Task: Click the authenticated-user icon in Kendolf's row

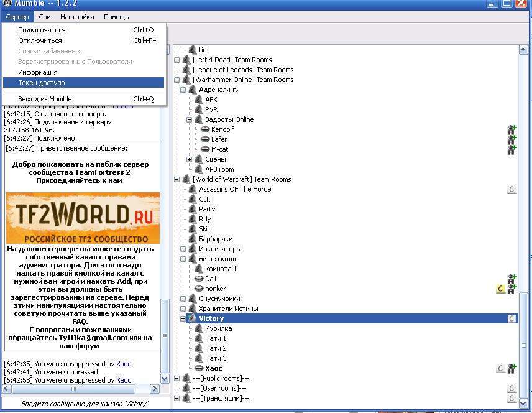Action: (511, 130)
